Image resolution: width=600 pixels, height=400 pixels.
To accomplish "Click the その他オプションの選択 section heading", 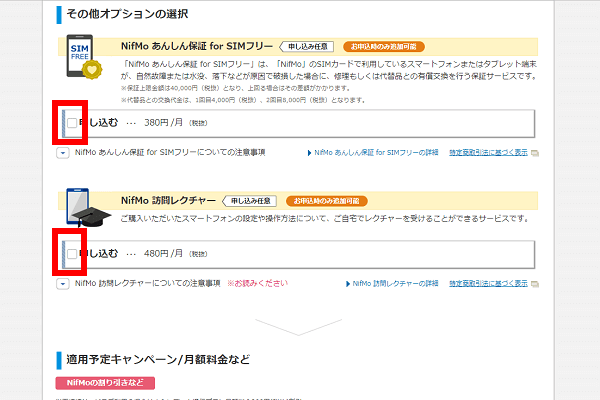I will coord(127,14).
